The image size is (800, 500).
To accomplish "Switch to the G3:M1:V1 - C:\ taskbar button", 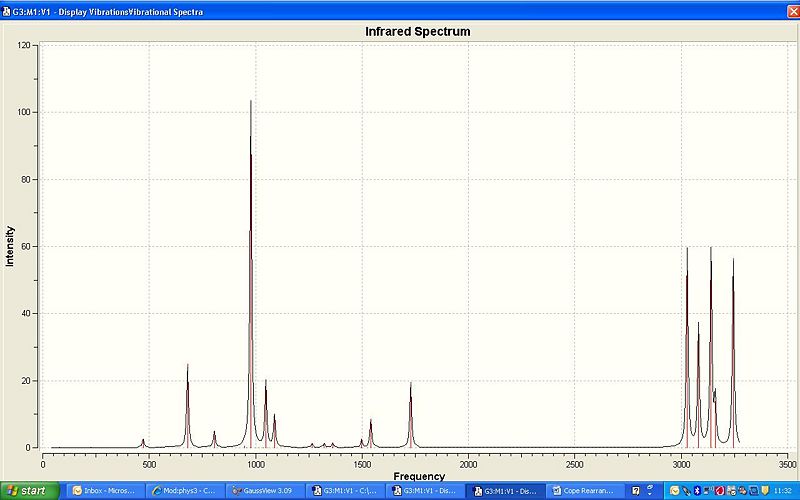I will (x=344, y=491).
